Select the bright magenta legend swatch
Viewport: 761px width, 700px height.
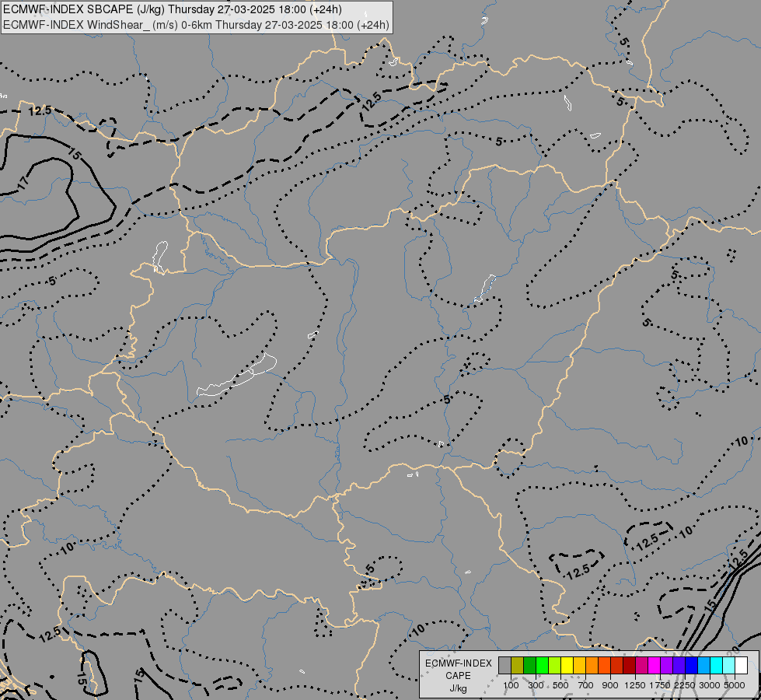(x=654, y=666)
